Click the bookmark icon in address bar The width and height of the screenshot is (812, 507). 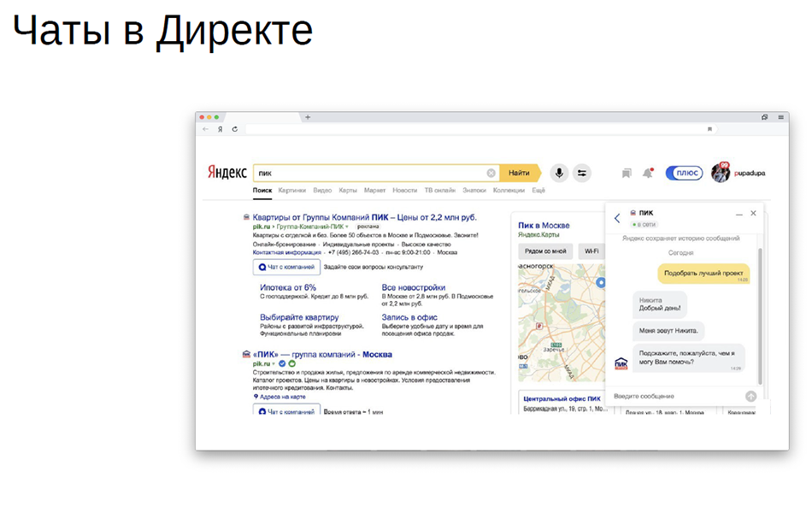709,129
